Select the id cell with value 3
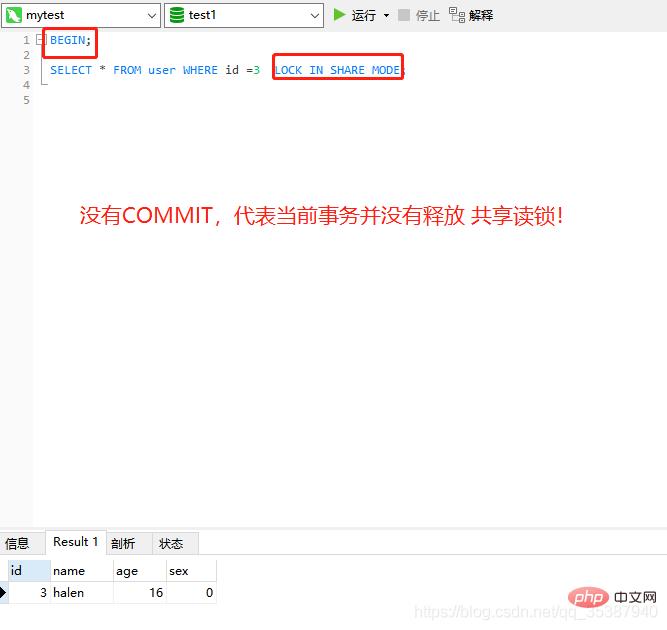Screen dimensions: 667x630 click(29, 593)
